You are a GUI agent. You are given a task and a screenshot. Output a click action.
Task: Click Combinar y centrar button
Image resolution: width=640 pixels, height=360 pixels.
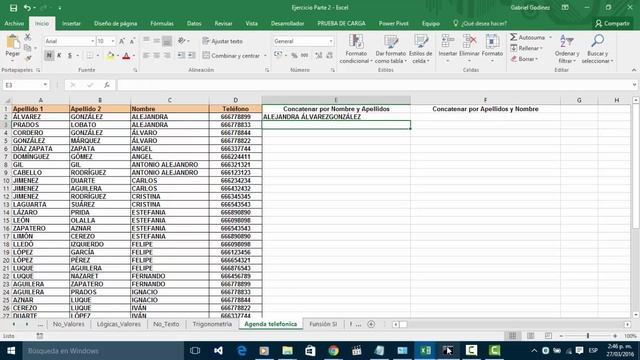(231, 56)
